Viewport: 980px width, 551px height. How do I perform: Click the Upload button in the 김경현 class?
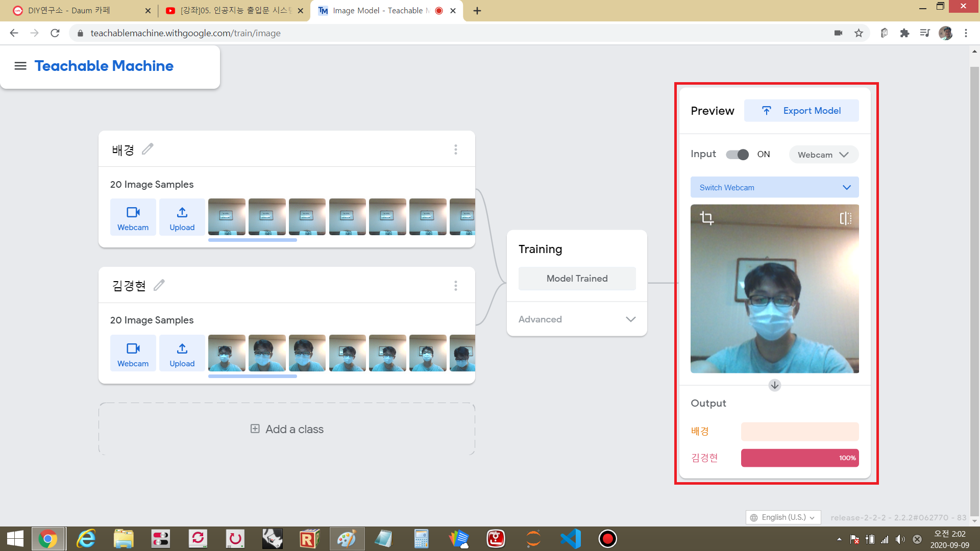[182, 354]
